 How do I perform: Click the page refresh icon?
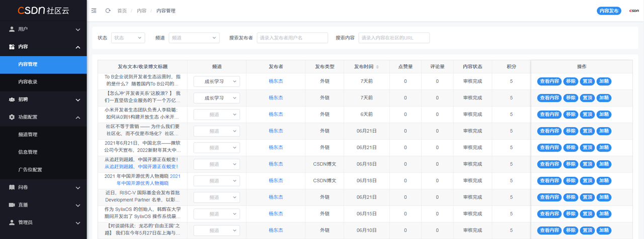coord(108,11)
